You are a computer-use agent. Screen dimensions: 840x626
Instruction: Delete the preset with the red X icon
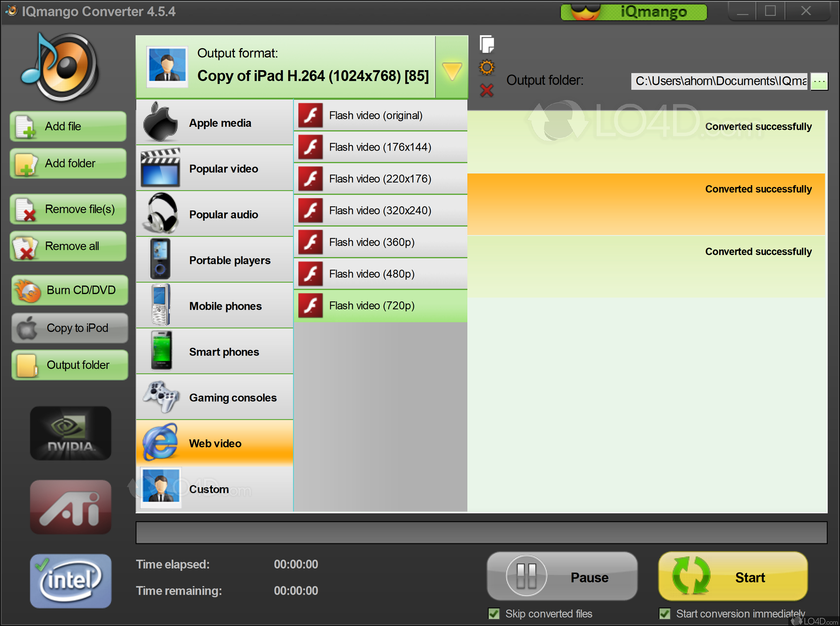pyautogui.click(x=487, y=90)
